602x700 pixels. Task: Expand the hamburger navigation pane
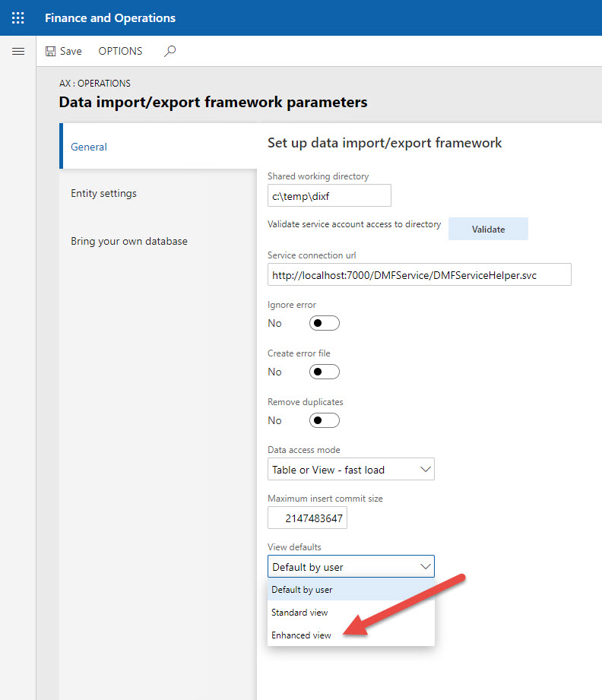(18, 52)
